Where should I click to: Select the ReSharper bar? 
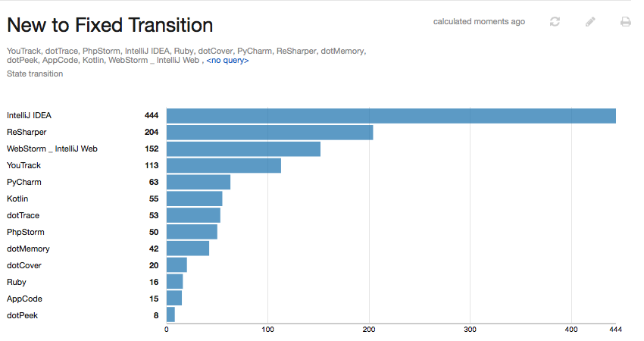coord(270,133)
